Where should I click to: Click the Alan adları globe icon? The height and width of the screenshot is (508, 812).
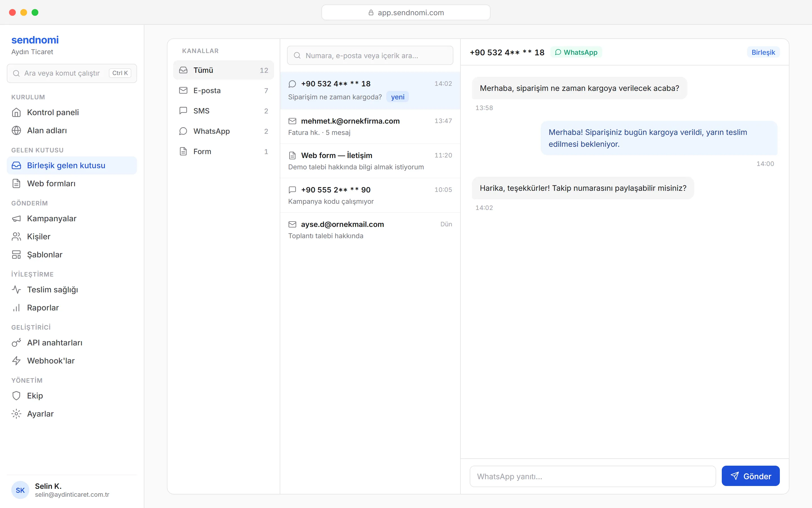(x=16, y=131)
